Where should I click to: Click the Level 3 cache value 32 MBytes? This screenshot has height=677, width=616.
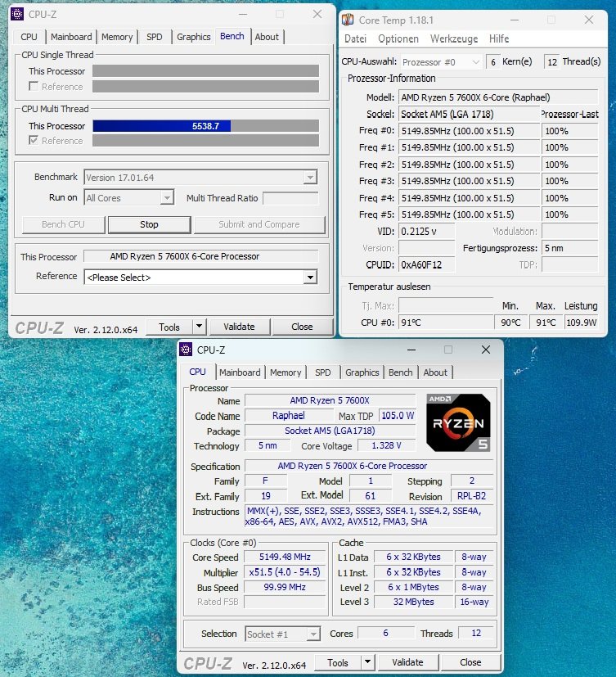(x=413, y=602)
